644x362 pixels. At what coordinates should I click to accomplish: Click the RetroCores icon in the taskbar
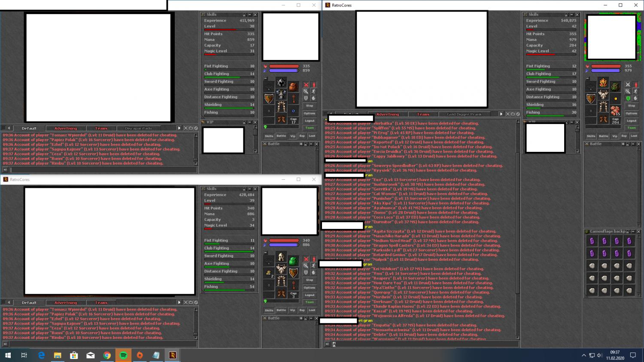pos(172,355)
